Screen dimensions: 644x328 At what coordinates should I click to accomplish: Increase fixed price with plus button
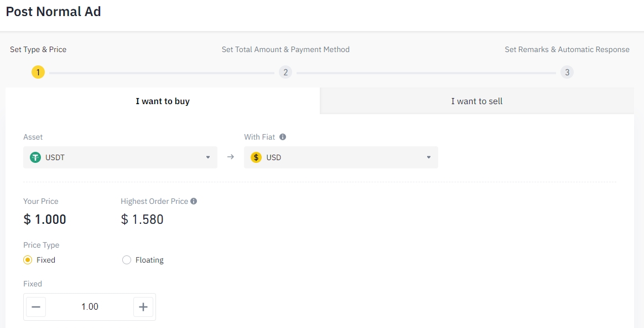pos(143,307)
